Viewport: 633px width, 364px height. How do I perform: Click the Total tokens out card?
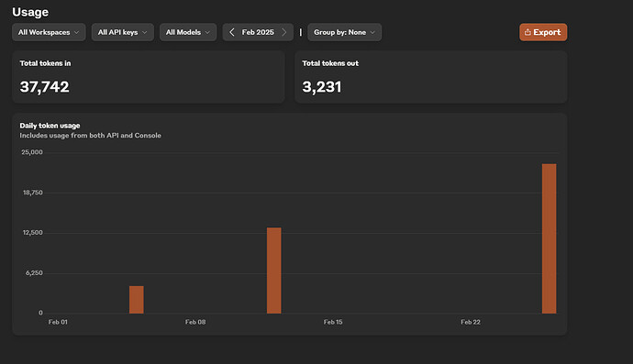pyautogui.click(x=431, y=77)
